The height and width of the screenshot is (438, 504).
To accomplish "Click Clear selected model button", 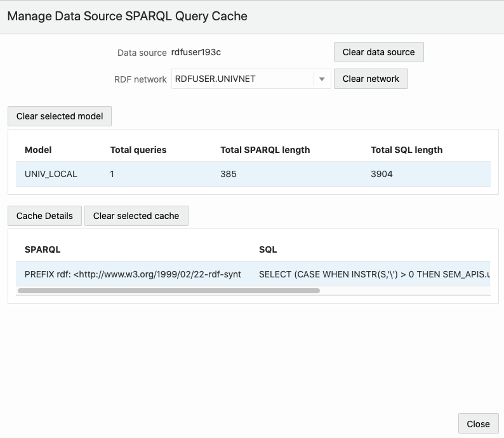I will point(60,116).
